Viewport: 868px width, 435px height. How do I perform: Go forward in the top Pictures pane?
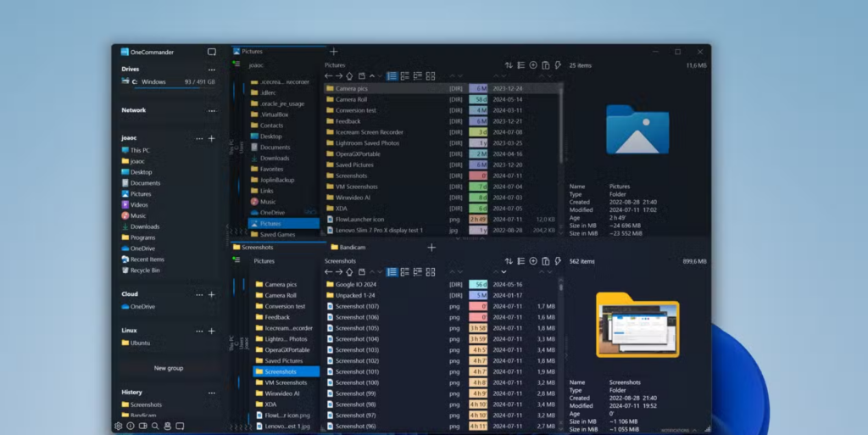point(339,76)
